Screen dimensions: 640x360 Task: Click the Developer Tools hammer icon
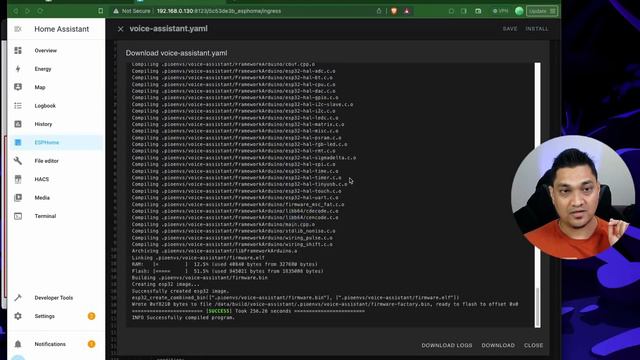tap(18, 298)
